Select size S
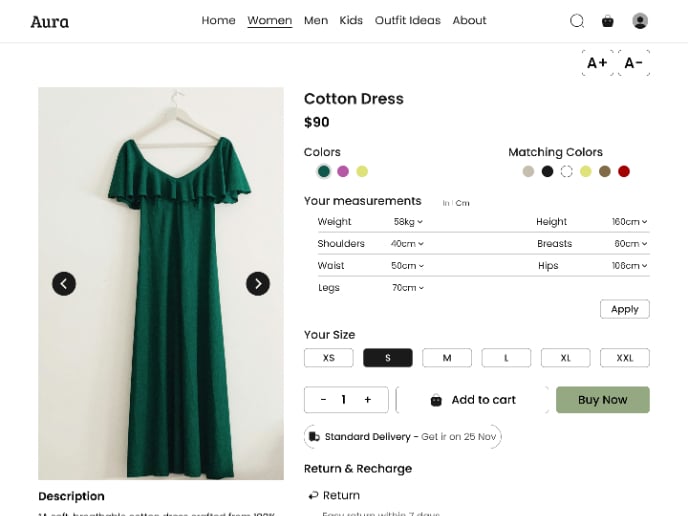 (388, 358)
